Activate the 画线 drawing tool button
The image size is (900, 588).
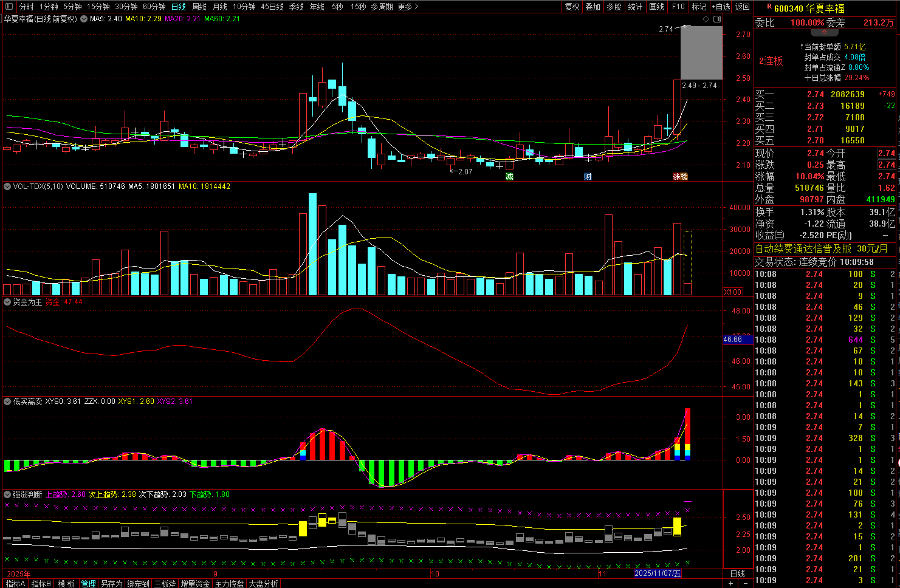coord(656,7)
